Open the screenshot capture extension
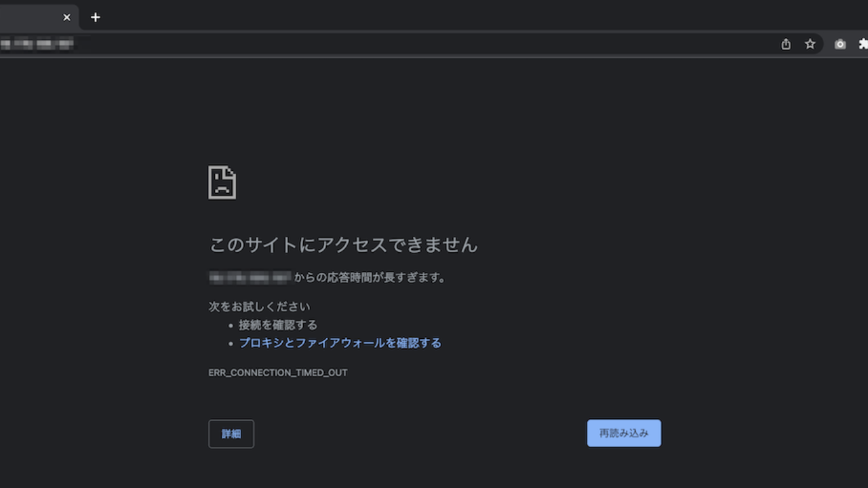868x488 pixels. pos(840,43)
